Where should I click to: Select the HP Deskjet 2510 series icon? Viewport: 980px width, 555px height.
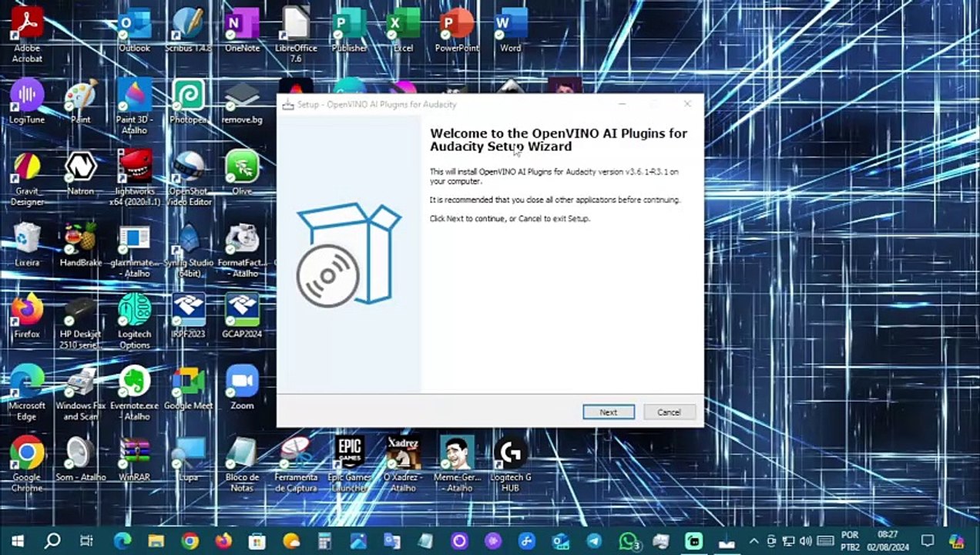80,321
